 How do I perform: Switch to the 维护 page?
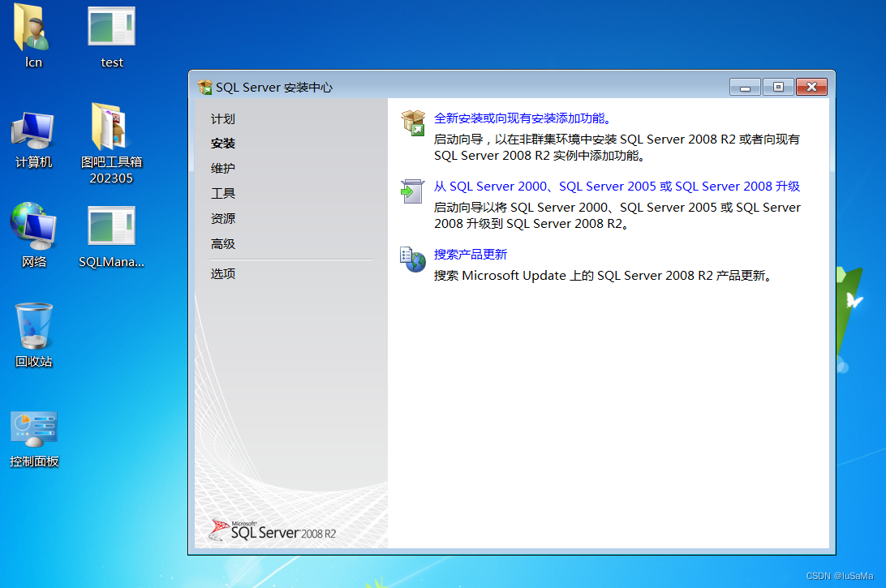(222, 169)
